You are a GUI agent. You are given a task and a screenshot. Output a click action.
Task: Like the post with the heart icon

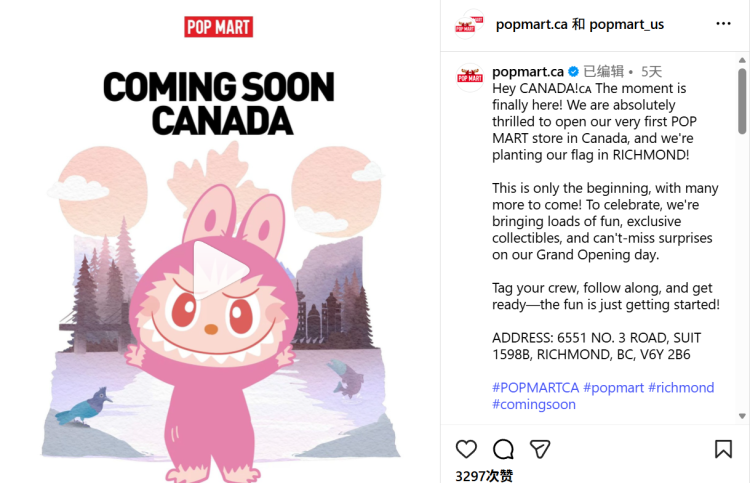point(466,449)
